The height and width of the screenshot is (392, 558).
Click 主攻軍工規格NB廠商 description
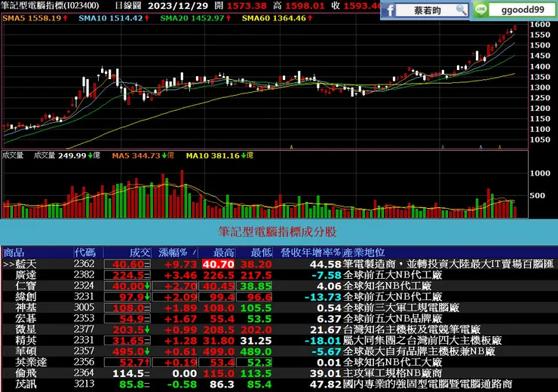pos(393,373)
